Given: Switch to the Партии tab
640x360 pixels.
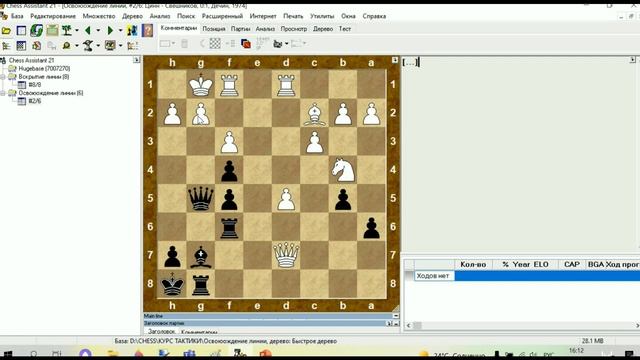Looking at the screenshot, I should pos(240,29).
